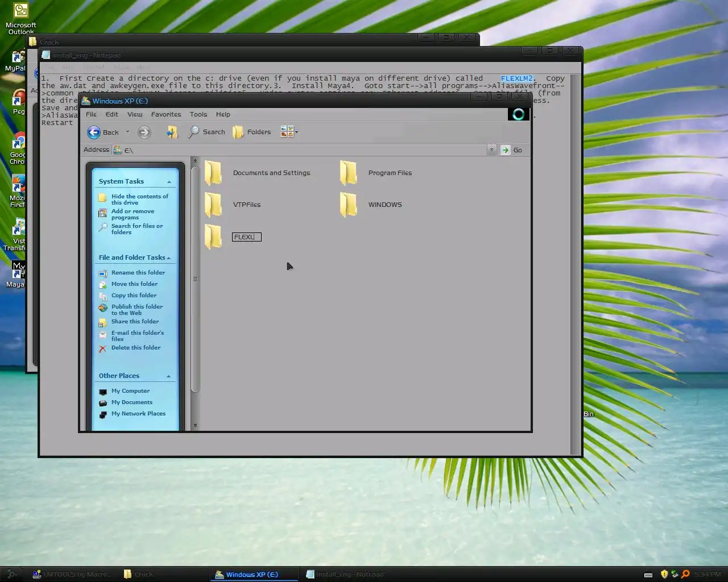This screenshot has width=728, height=582.
Task: Click the keyboard tray icon
Action: click(x=648, y=575)
